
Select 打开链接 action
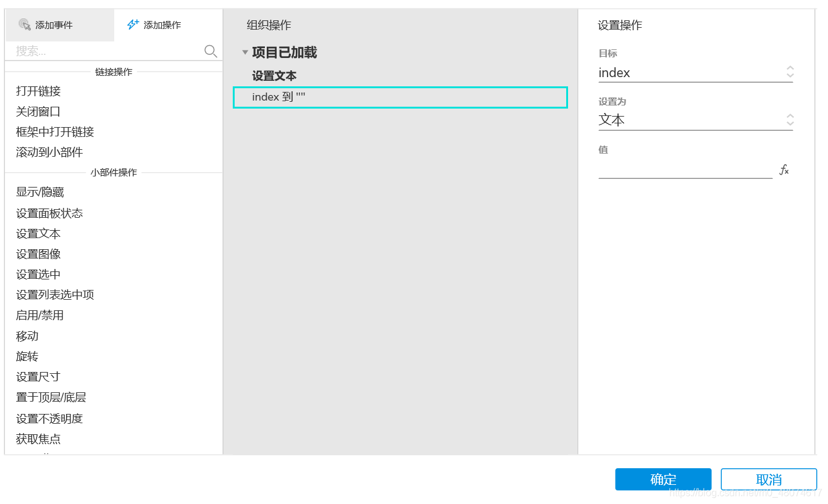[38, 91]
